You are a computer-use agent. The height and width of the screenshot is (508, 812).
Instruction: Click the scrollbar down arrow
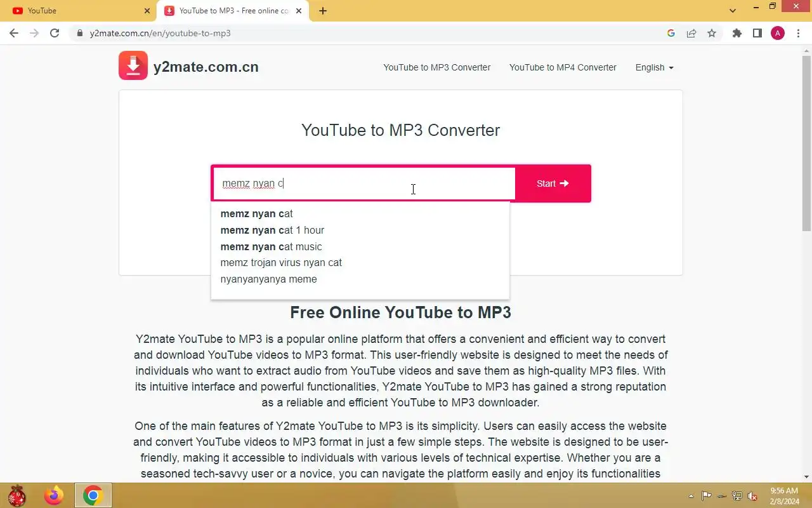806,477
